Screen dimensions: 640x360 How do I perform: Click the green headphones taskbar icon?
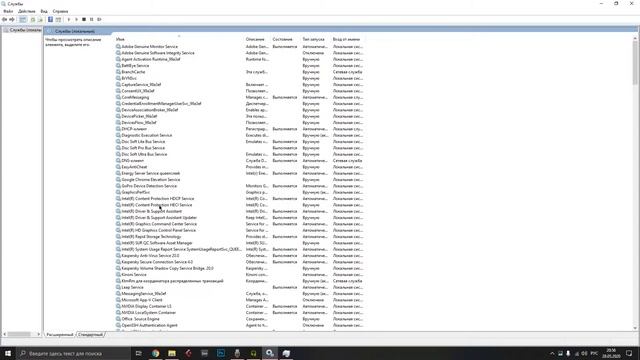click(253, 353)
